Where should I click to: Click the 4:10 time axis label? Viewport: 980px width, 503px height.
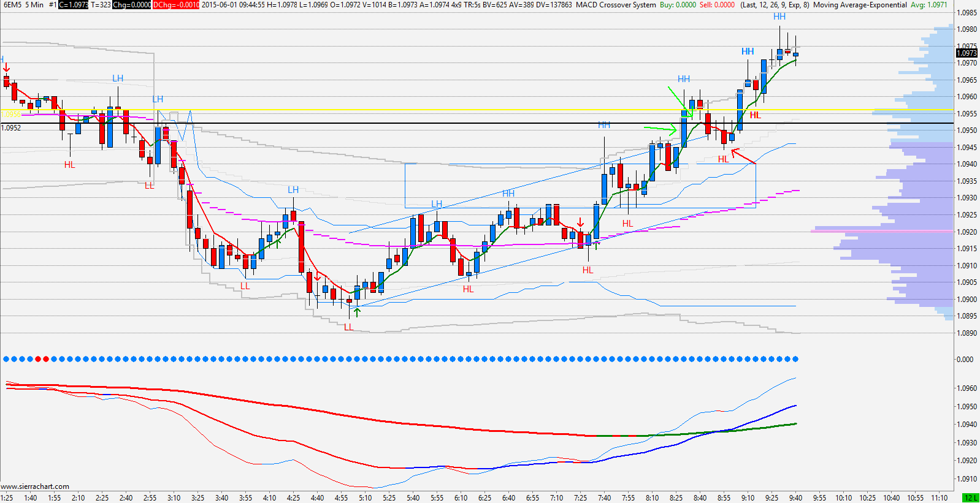pyautogui.click(x=269, y=498)
